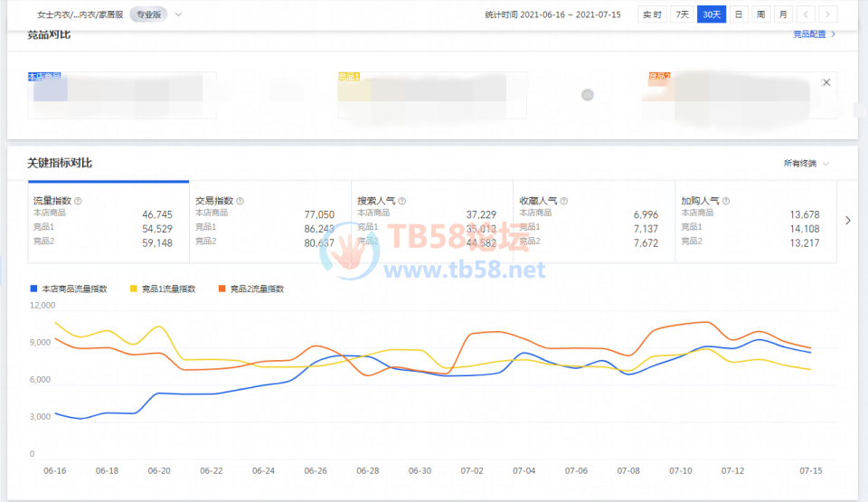Click the 07-15 x-axis date label
The image size is (868, 502).
(810, 470)
